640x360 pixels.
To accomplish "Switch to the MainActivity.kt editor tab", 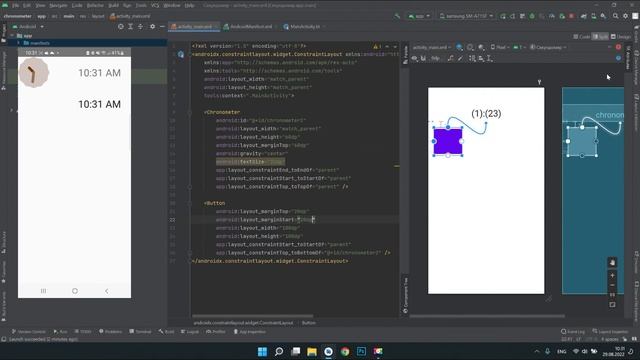I will [x=304, y=27].
